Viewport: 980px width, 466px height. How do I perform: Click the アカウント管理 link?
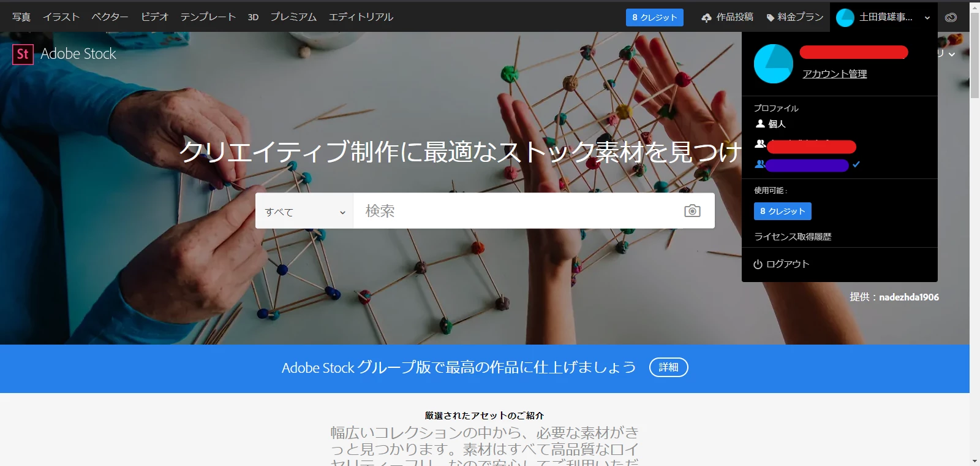(835, 74)
